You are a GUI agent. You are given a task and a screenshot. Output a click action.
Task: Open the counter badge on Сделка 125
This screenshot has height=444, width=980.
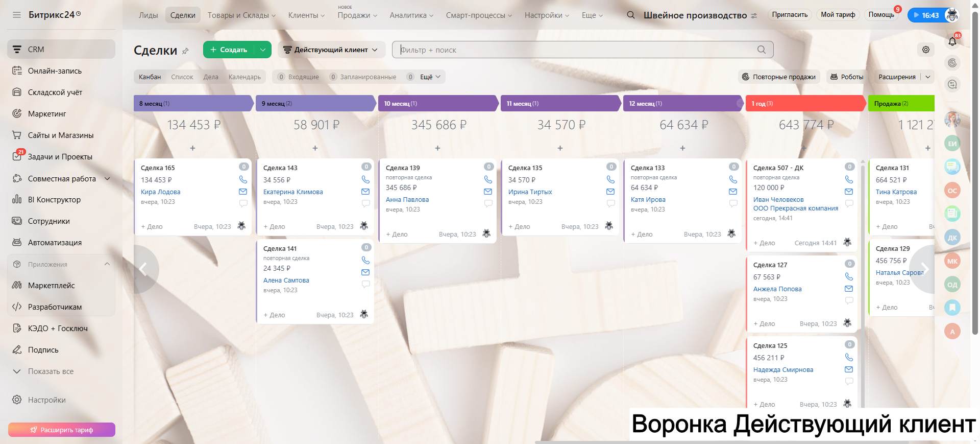click(849, 344)
